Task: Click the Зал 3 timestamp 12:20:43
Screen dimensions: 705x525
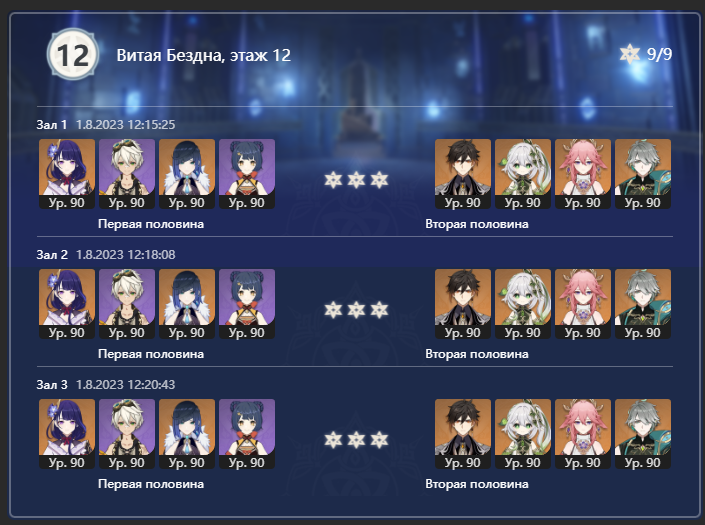Action: [125, 384]
